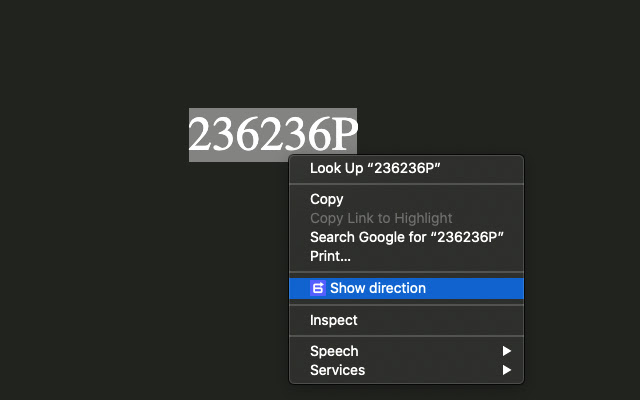Viewport: 640px width, 400px height.
Task: Select Copy from the context menu
Action: [327, 199]
